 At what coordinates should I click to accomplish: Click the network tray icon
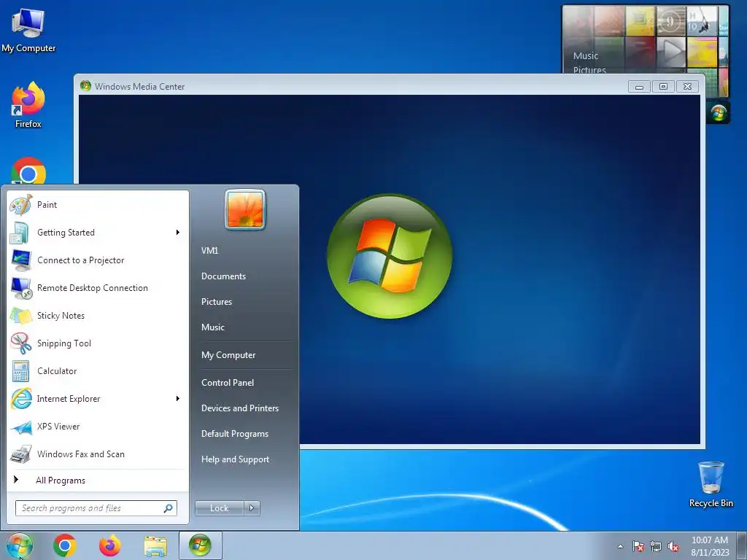click(656, 547)
